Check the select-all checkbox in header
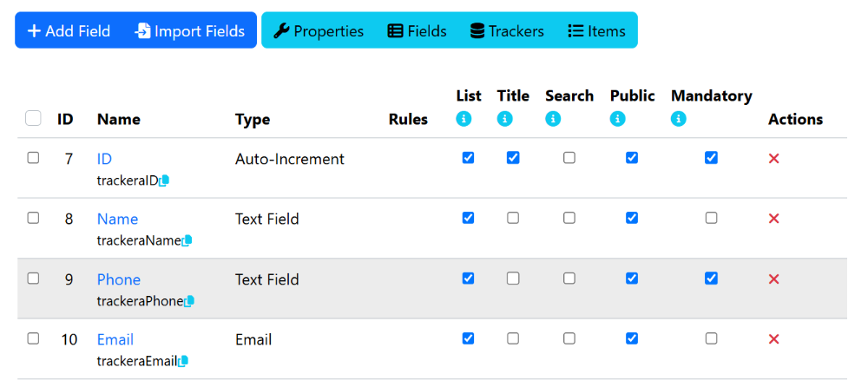 33,118
